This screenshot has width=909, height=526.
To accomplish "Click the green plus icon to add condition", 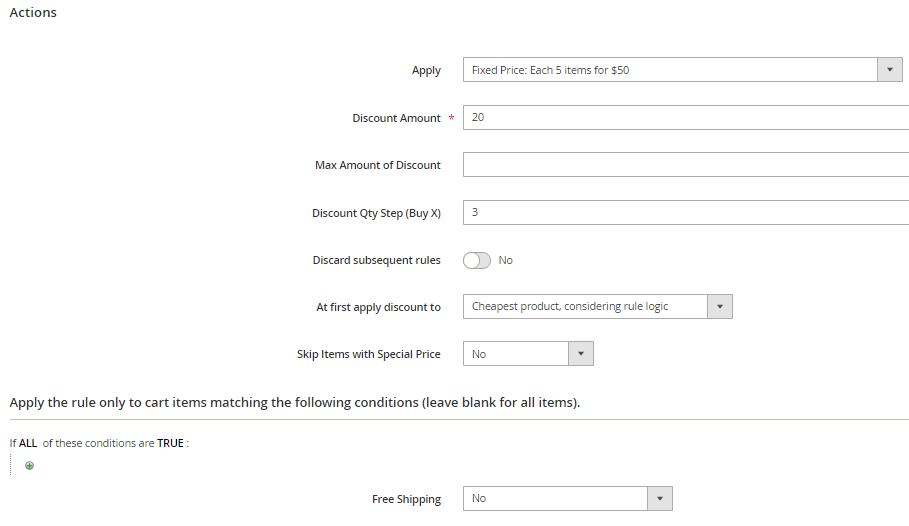I will point(29,465).
